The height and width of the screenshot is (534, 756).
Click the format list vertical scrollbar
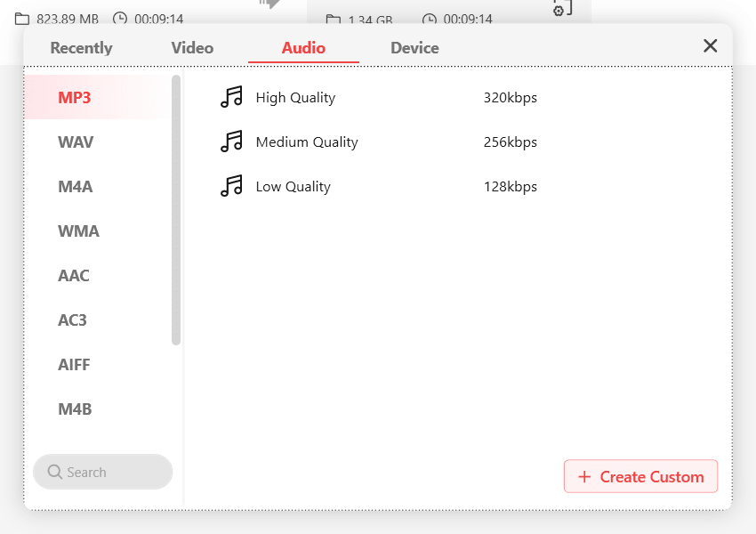(176, 210)
